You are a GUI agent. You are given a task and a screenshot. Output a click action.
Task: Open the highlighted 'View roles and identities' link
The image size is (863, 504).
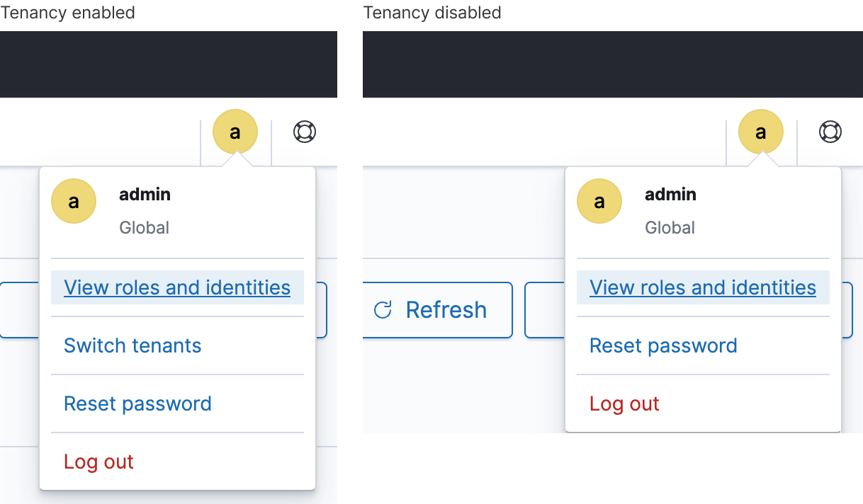click(x=176, y=287)
